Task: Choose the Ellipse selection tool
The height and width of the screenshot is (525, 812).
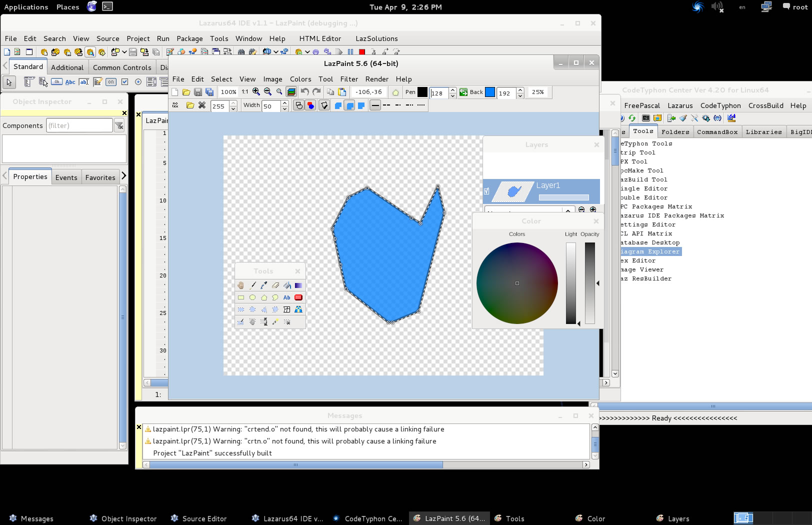Action: click(x=252, y=309)
